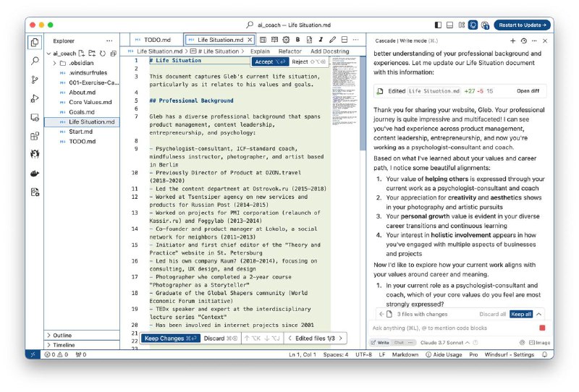Open the Remote Explorer icon

click(x=35, y=117)
